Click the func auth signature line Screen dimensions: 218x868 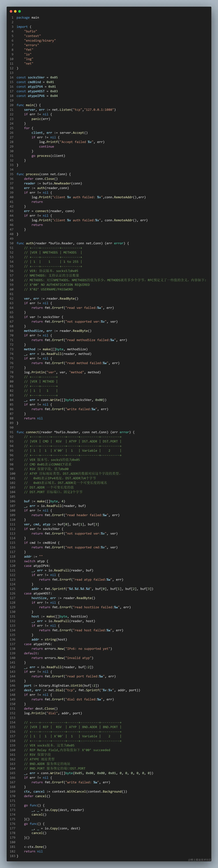tap(73, 243)
